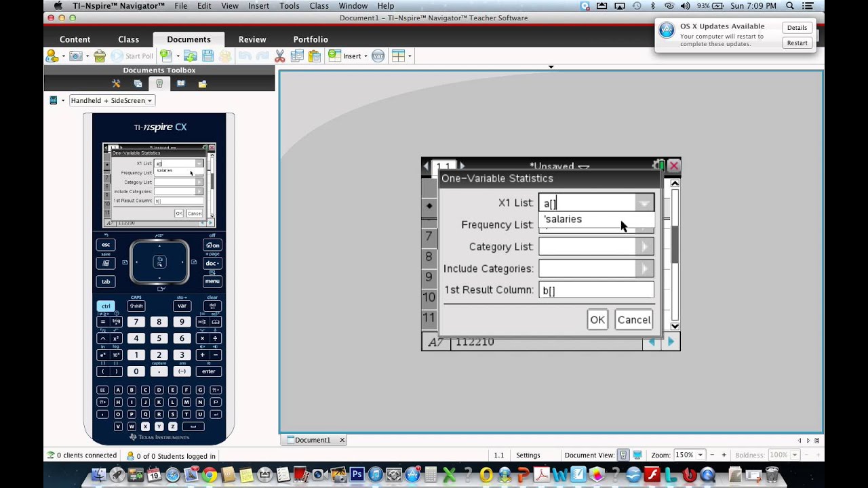
Task: Select the Document1 tab at bottom
Action: click(313, 440)
